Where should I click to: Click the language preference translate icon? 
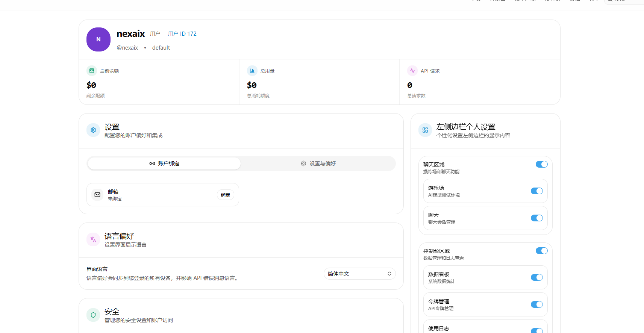tap(93, 239)
